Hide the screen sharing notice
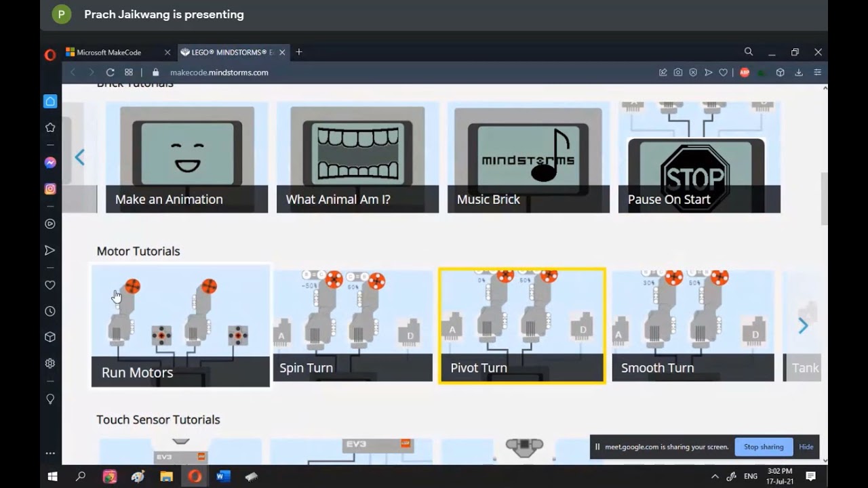The image size is (868, 488). [806, 447]
